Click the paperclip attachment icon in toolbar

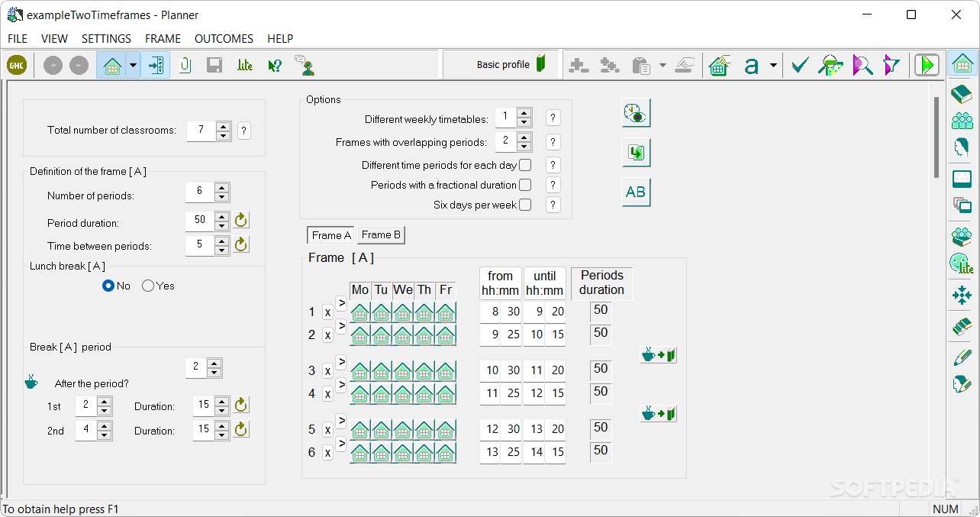tap(185, 66)
